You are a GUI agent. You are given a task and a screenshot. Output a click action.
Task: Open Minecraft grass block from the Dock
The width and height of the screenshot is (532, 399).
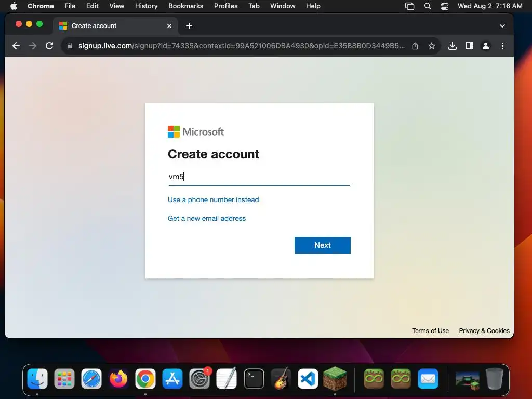click(x=335, y=379)
